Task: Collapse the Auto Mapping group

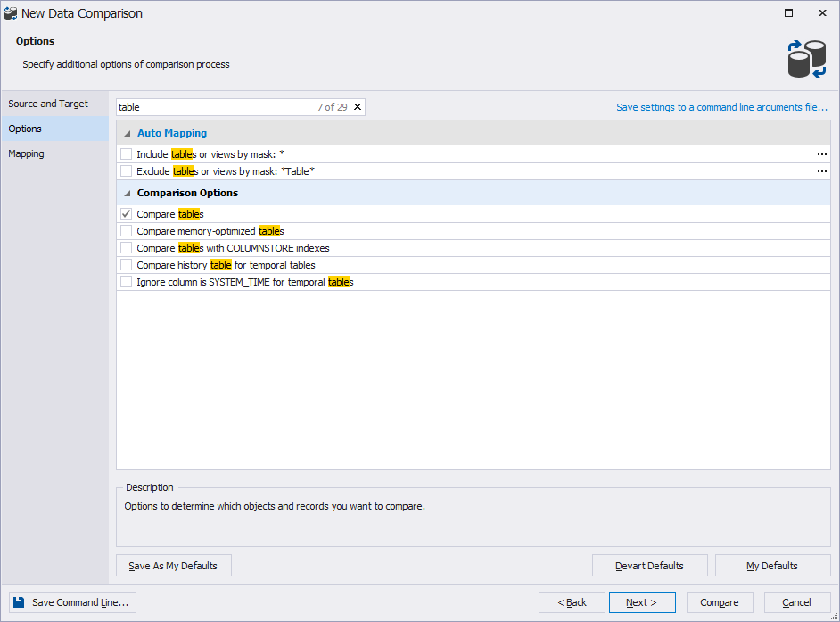Action: [128, 134]
